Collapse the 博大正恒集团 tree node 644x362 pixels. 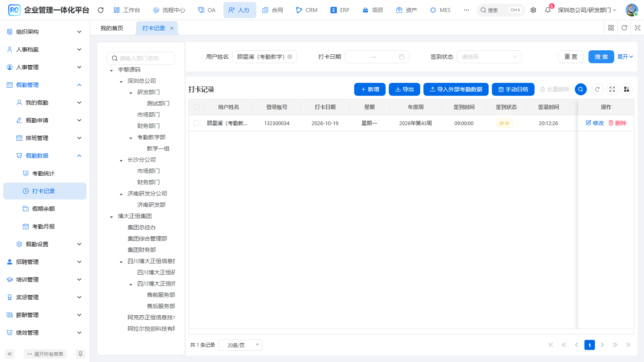111,217
